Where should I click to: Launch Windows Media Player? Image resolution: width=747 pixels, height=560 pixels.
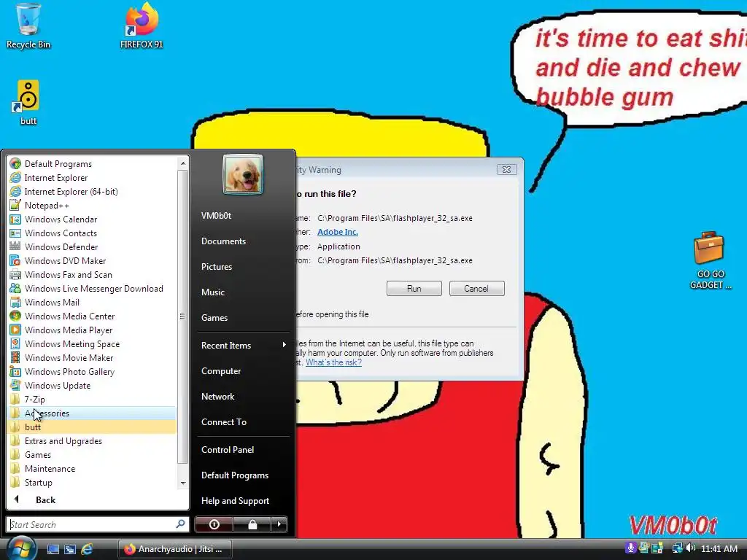(93, 330)
